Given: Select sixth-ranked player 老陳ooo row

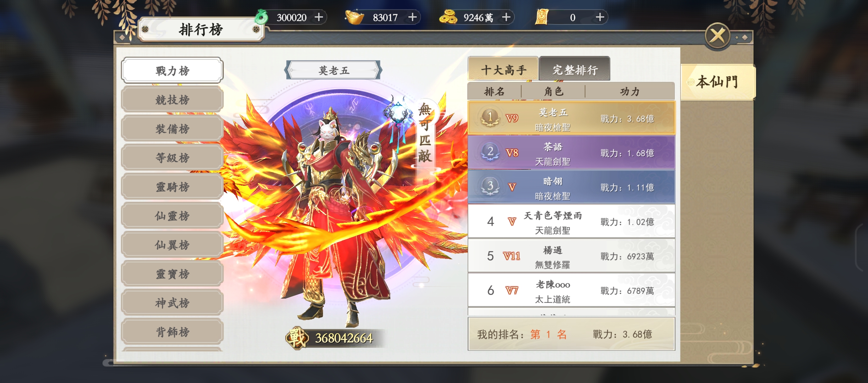Looking at the screenshot, I should (572, 290).
